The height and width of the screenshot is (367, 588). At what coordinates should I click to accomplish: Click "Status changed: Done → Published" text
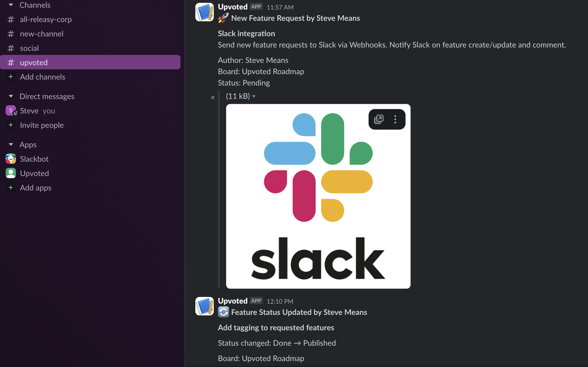pyautogui.click(x=277, y=343)
